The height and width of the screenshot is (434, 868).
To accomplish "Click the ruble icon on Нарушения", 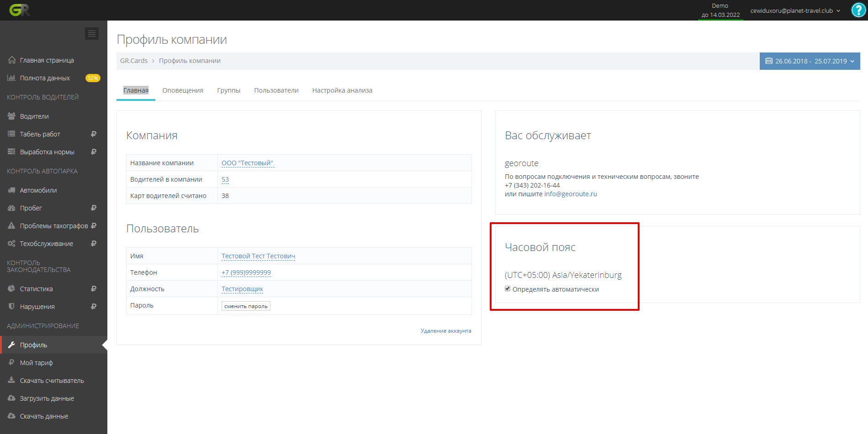I will (x=94, y=306).
